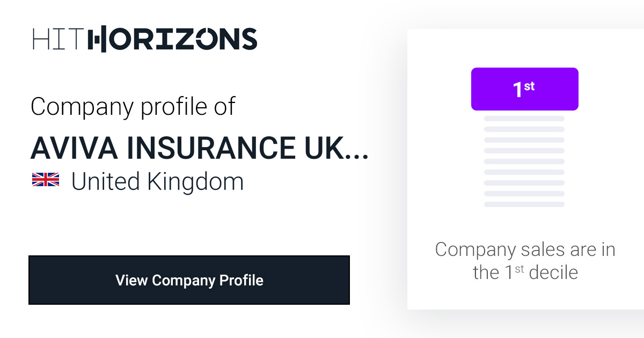Click the 'Company profile of' heading text

point(133,106)
